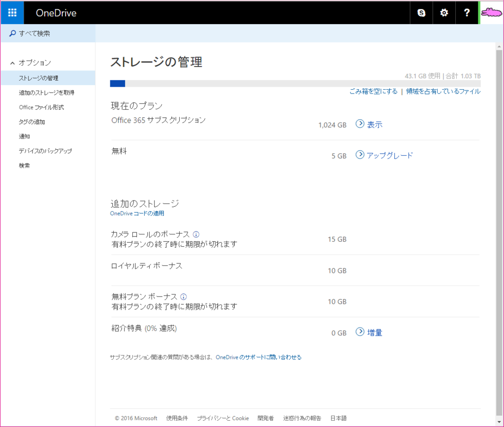Click OneDrive コードの適用 link
504x427 pixels.
tap(137, 214)
